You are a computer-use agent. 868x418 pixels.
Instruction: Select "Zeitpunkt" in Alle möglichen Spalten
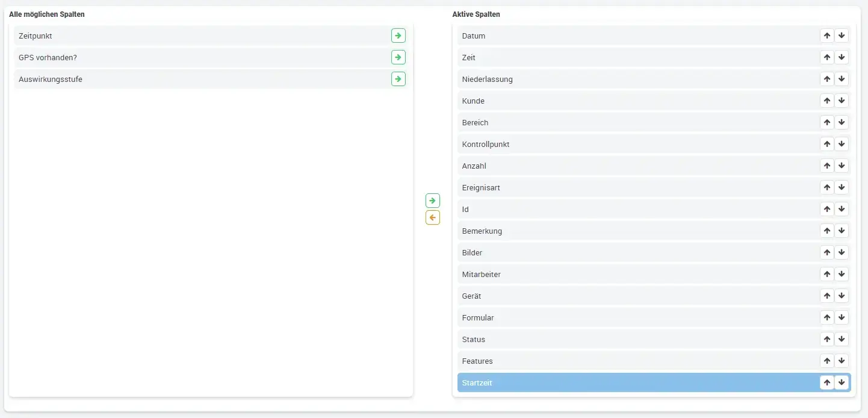coord(181,36)
